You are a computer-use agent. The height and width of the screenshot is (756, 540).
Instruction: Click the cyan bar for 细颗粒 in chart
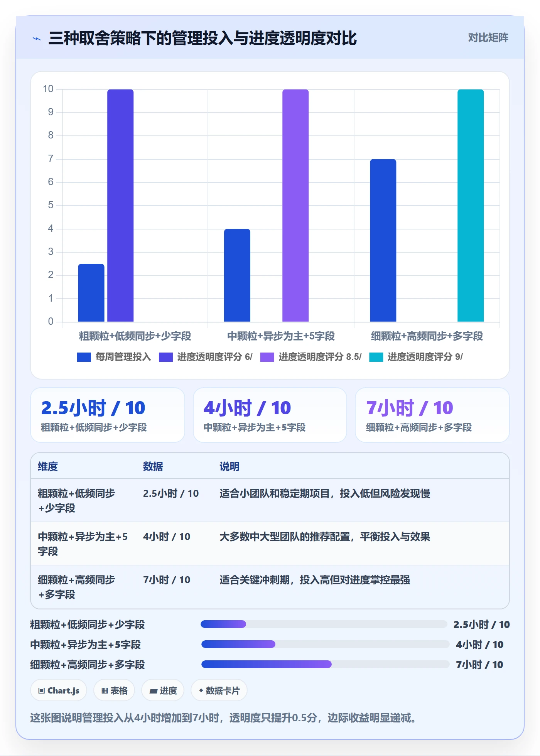pyautogui.click(x=471, y=206)
